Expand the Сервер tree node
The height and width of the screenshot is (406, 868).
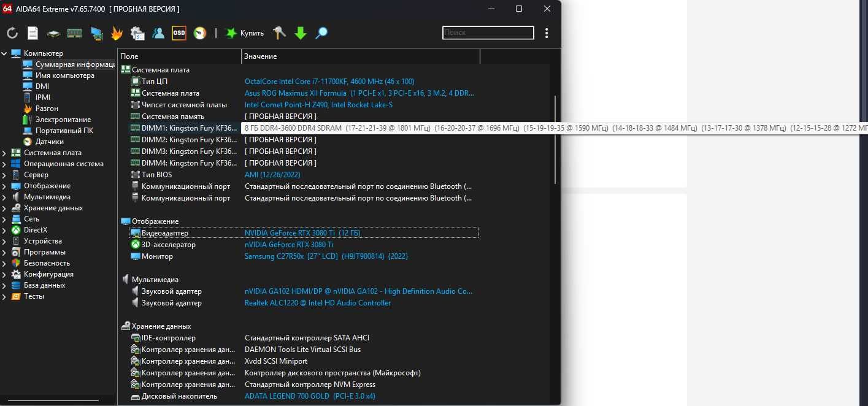pos(4,175)
